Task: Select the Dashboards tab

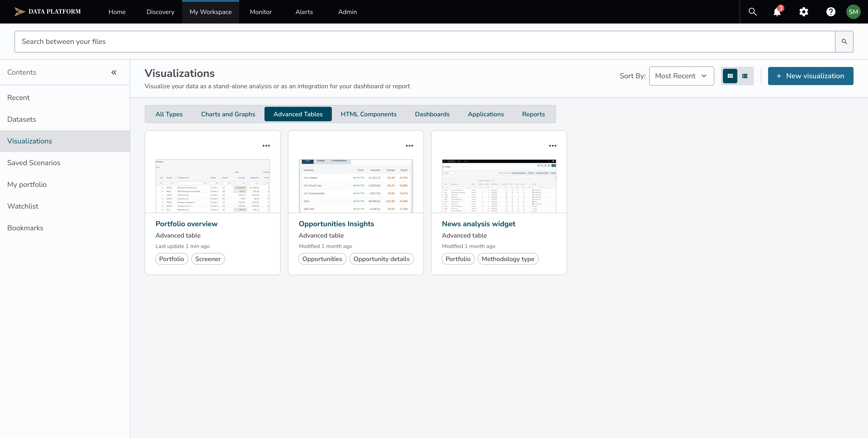Action: coord(432,114)
